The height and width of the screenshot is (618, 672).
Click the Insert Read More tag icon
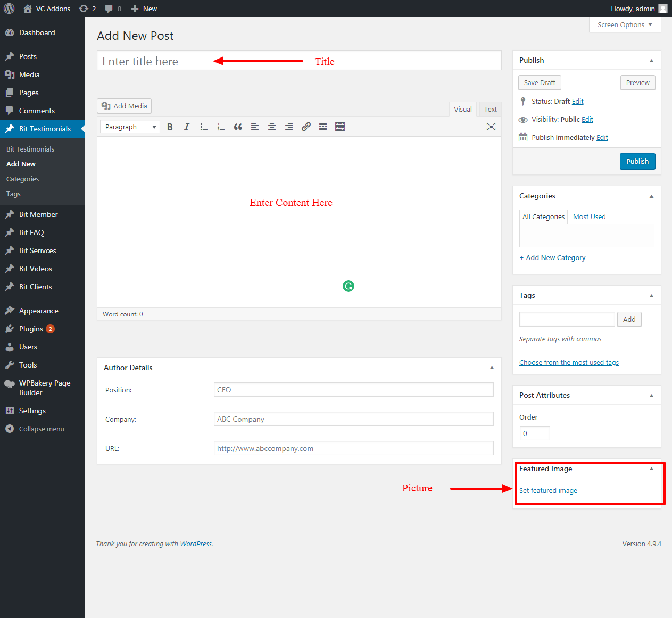323,127
